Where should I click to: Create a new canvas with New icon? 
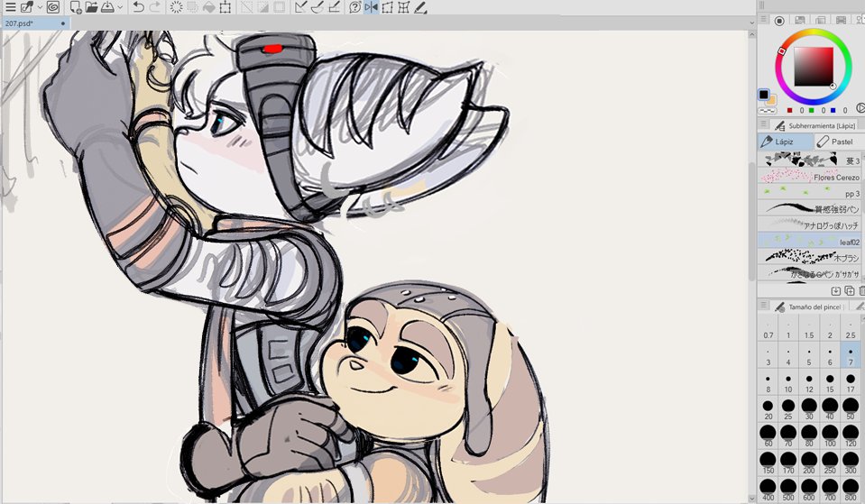click(x=76, y=7)
